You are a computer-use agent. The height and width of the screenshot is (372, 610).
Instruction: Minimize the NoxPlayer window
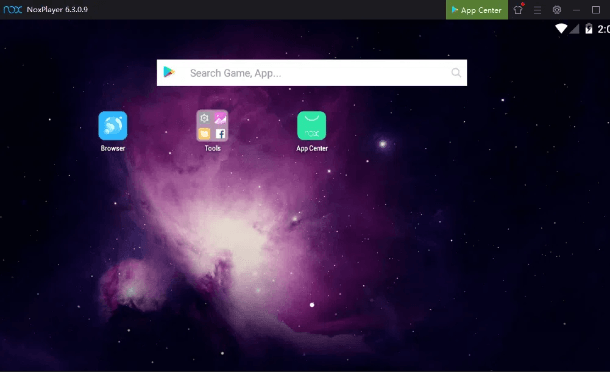click(x=577, y=10)
